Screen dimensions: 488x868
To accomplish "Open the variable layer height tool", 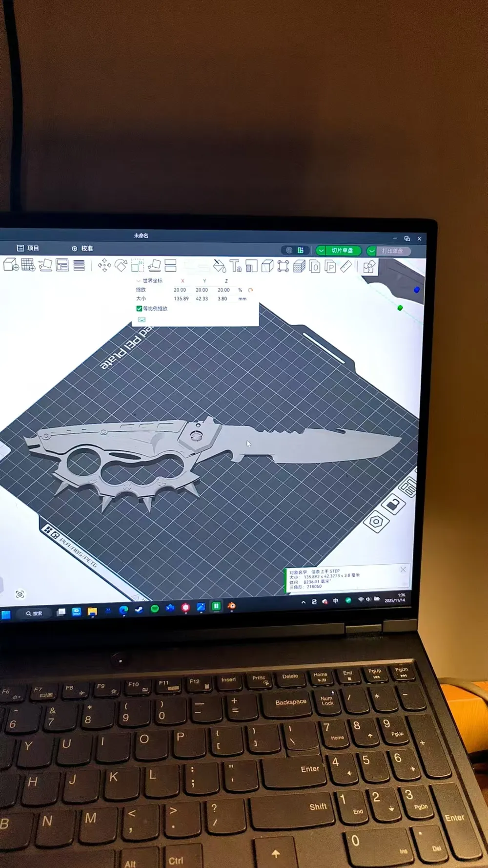I will [x=79, y=265].
